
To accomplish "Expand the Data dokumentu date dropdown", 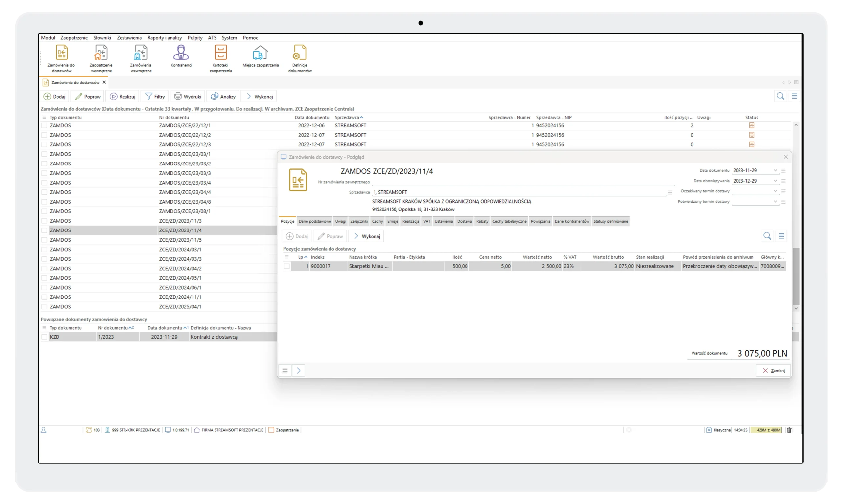I will [x=775, y=170].
